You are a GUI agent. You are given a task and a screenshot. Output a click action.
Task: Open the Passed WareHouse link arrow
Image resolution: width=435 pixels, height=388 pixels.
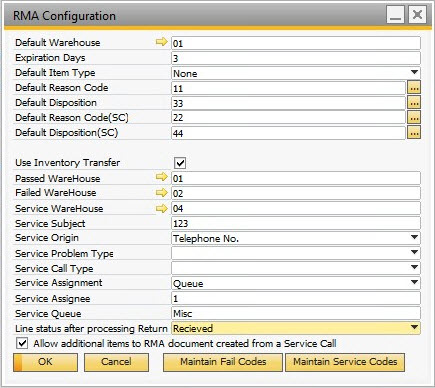tap(162, 177)
